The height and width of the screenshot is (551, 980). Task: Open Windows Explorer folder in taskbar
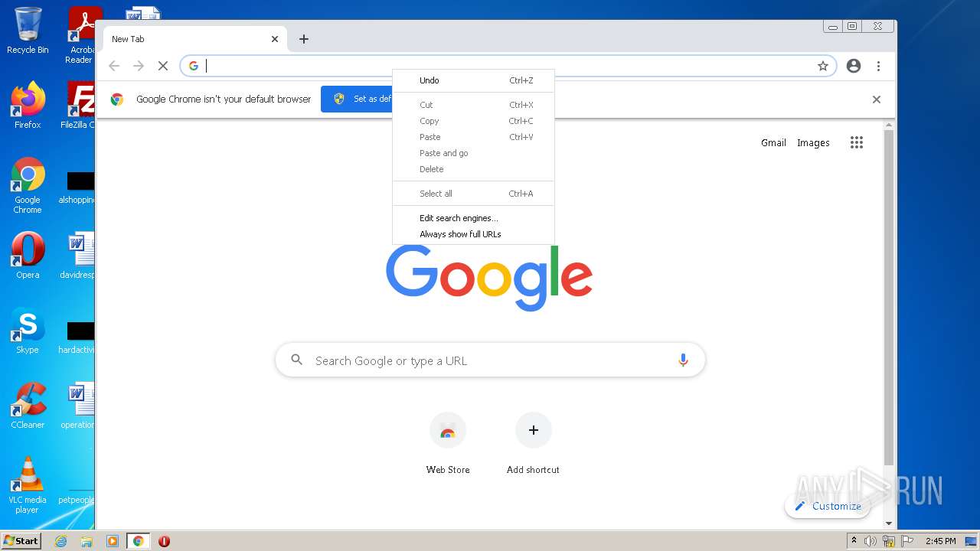pos(87,541)
